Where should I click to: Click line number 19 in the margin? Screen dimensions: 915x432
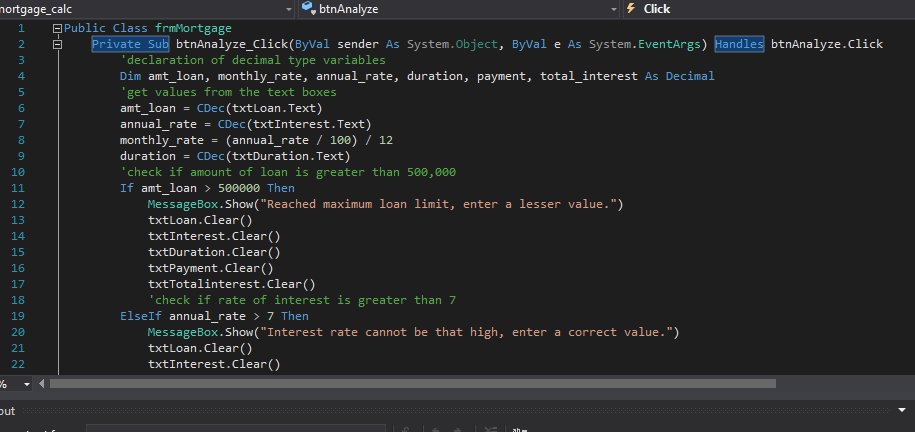tap(18, 316)
